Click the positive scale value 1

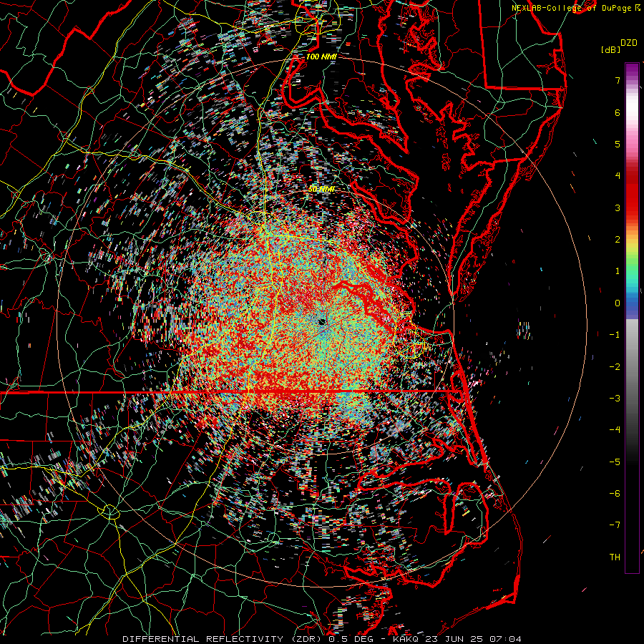(618, 271)
